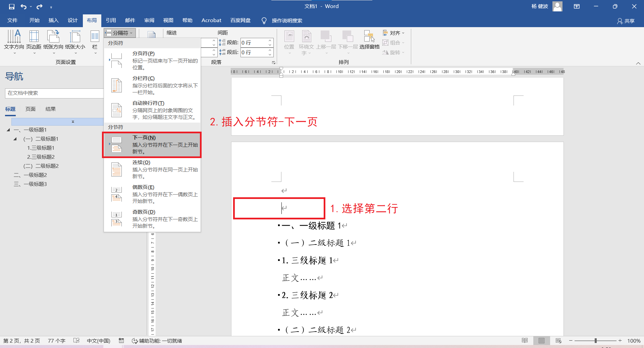Zoom in with the plus icon
Viewport: 644px width, 348px height.
(620, 341)
